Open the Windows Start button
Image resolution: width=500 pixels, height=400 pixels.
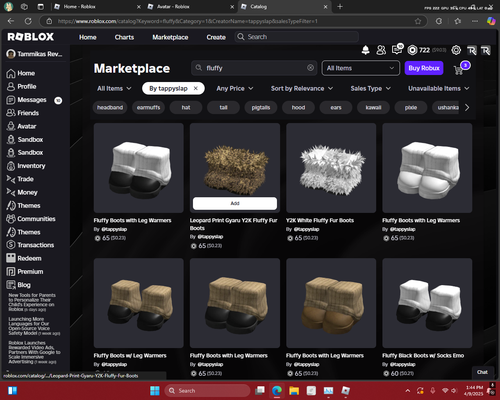click(155, 390)
